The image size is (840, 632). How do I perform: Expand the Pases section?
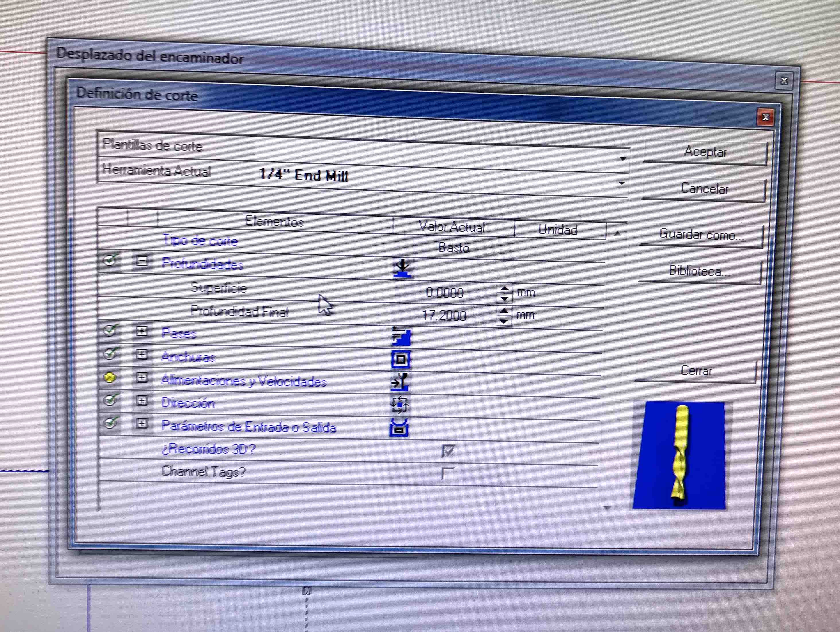tap(142, 331)
